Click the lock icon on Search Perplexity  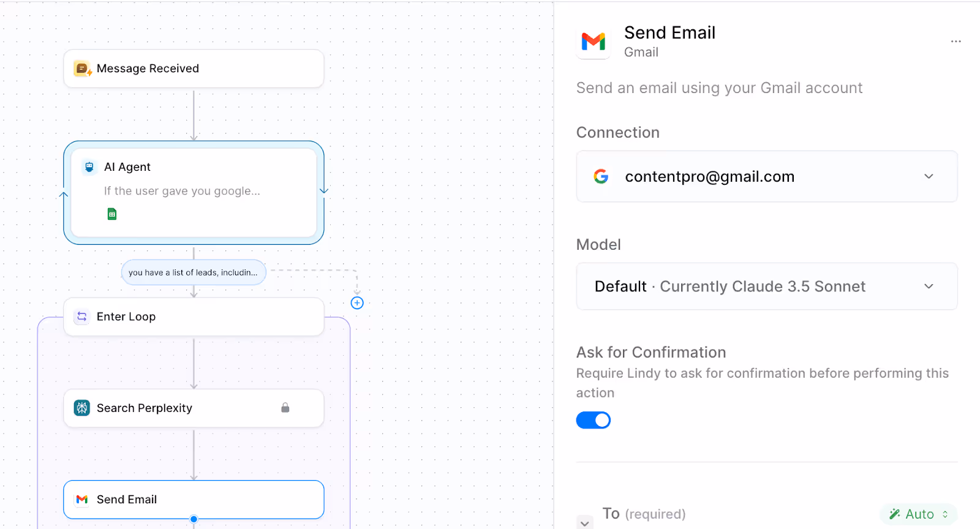tap(285, 408)
